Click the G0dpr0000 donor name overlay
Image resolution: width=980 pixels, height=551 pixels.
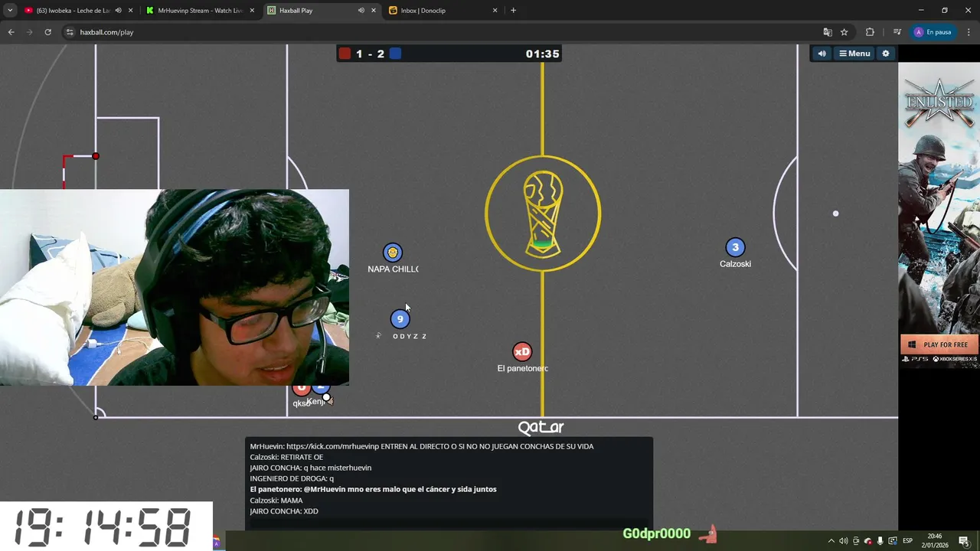[x=656, y=533]
